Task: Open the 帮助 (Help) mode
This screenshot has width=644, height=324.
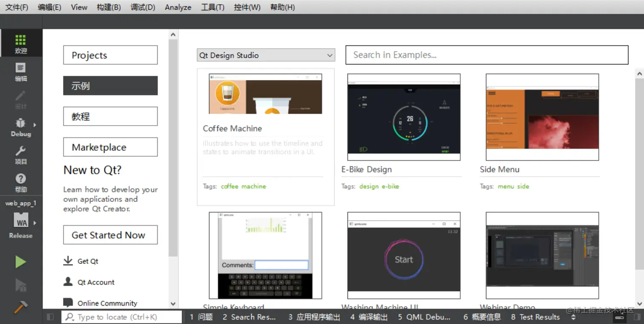Action: click(x=21, y=183)
